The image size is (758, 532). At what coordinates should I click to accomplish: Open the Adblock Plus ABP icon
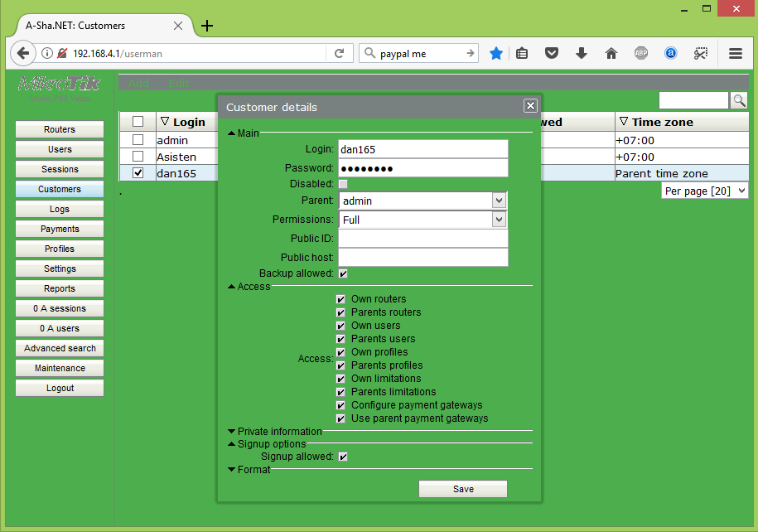coord(641,53)
